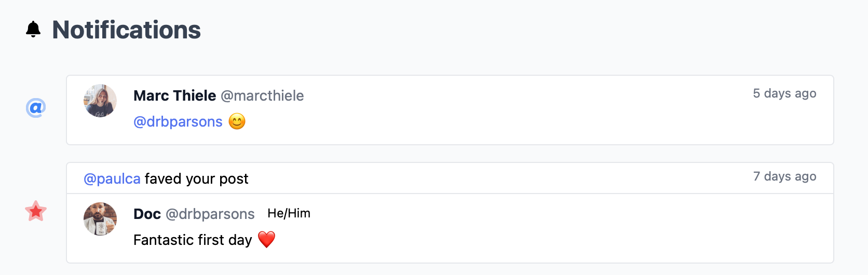Click the Notifications page heading
The image size is (868, 275).
tap(126, 30)
